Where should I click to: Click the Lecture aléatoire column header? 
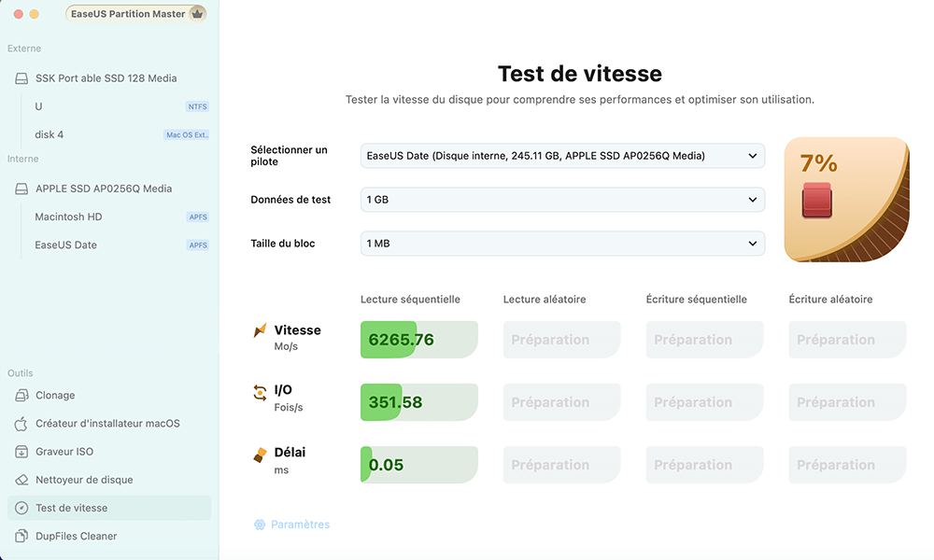click(545, 300)
